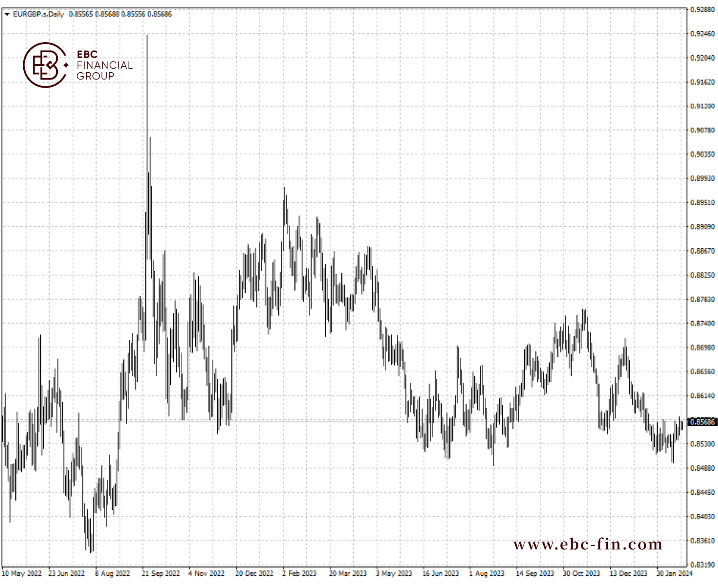Click the 0.84880 price scale label
Image resolution: width=718 pixels, height=588 pixels.
[703, 468]
